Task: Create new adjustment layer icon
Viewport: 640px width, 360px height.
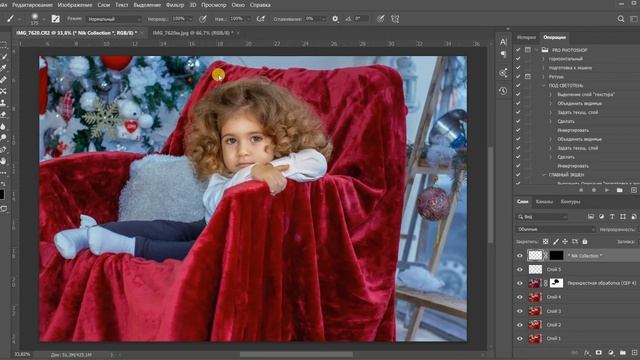Action: click(x=611, y=353)
